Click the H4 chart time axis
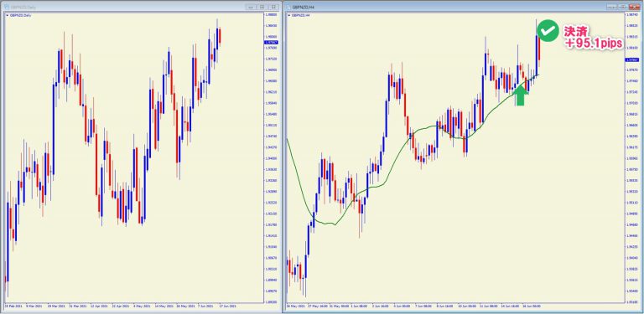The image size is (644, 314). (455, 306)
